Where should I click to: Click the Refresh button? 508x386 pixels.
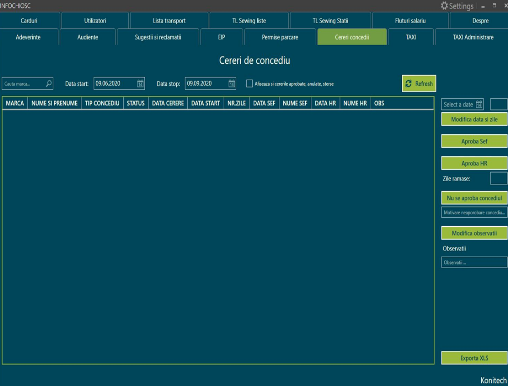tap(419, 83)
